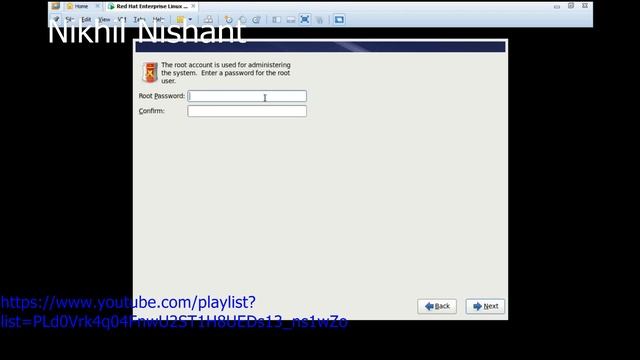The width and height of the screenshot is (640, 360).
Task: Take a snapshot with the clock icon
Action: 229,20
